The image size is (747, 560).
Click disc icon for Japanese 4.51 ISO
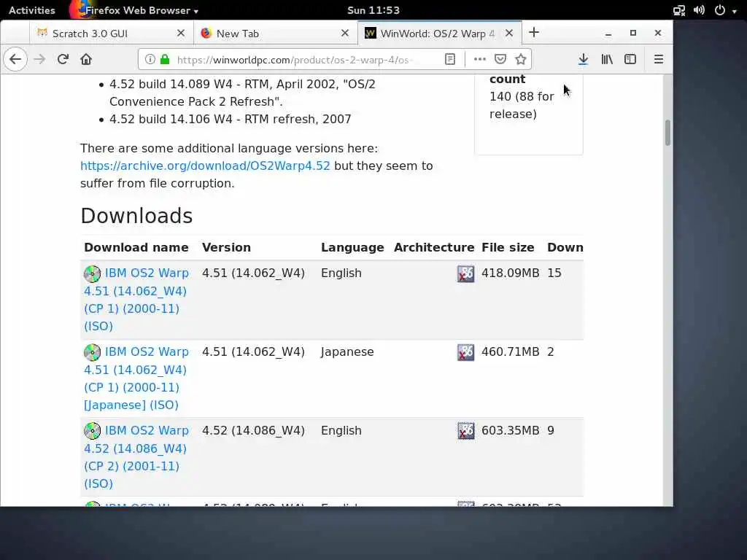[x=93, y=352]
